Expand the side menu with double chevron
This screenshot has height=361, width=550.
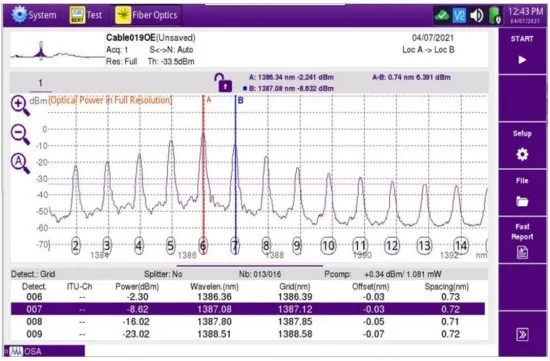[x=522, y=334]
